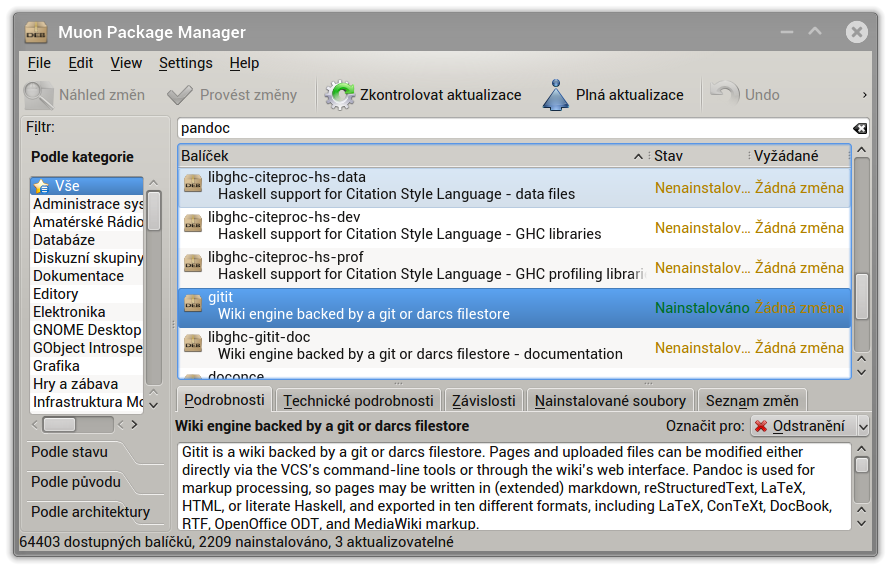Open the Help menu
Image resolution: width=891 pixels, height=570 pixels.
coord(244,63)
